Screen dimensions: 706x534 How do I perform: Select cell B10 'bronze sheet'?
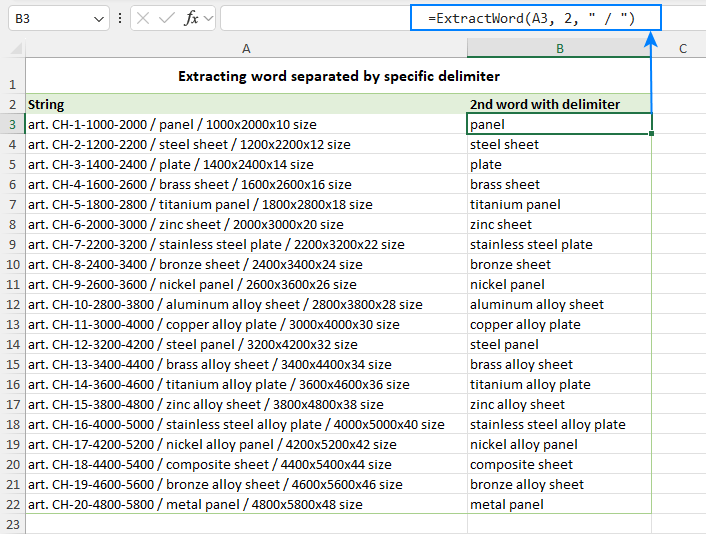[x=559, y=264]
